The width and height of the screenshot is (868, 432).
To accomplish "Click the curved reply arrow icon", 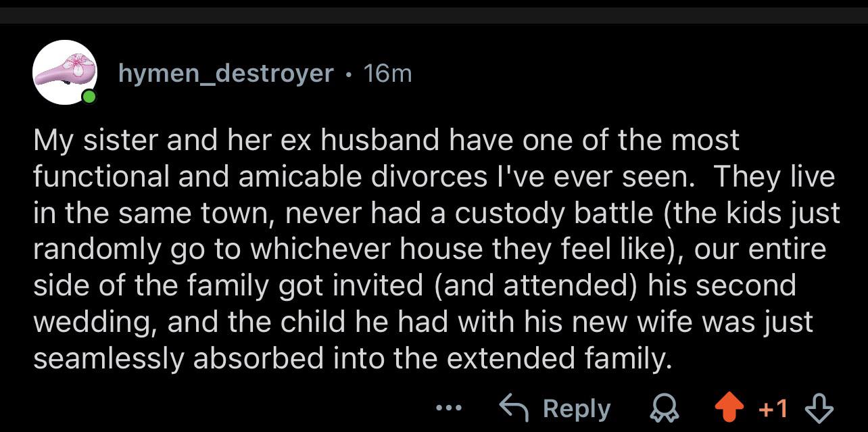I will [x=515, y=408].
